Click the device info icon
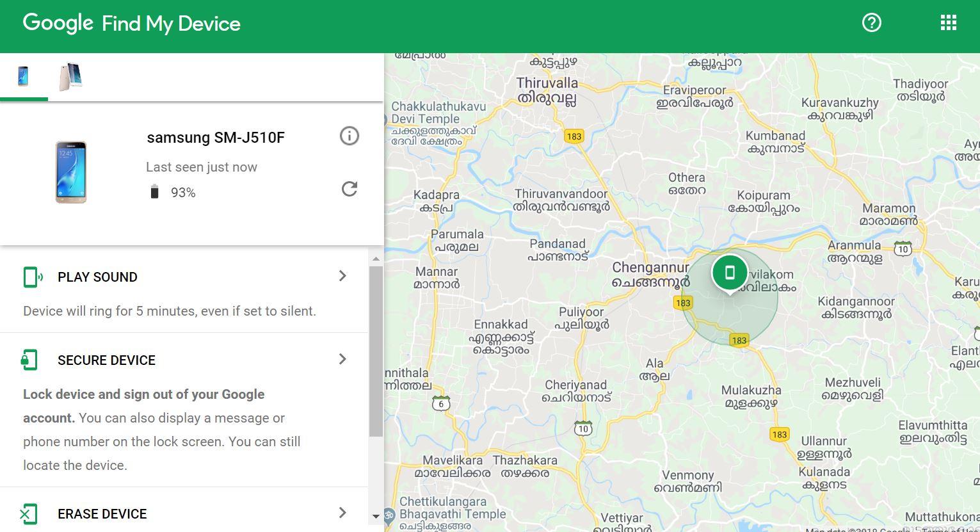This screenshot has width=980, height=532. [349, 136]
